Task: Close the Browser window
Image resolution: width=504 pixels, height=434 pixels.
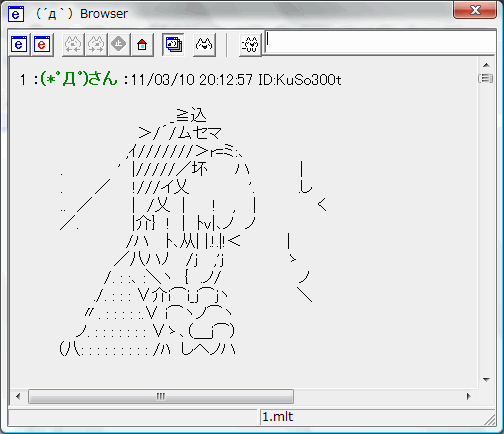Action: click(x=475, y=10)
